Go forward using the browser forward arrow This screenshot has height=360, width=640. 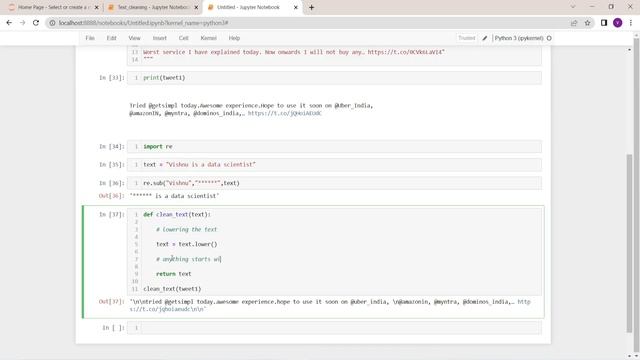[x=22, y=23]
